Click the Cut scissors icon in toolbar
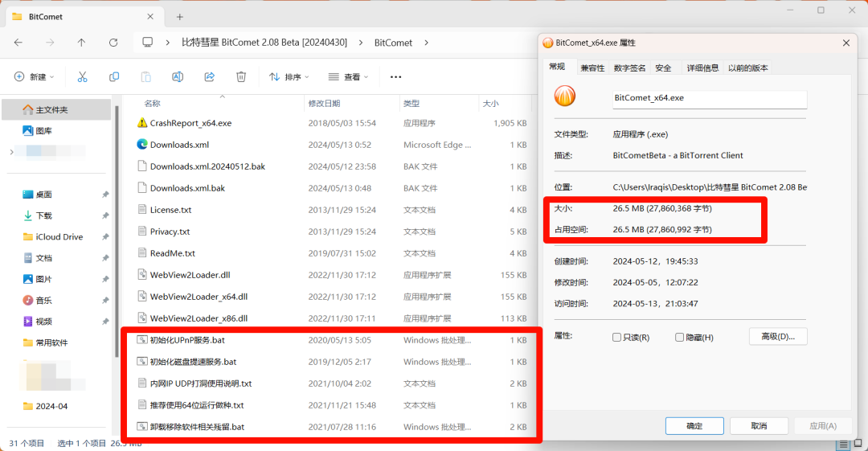 pos(83,77)
